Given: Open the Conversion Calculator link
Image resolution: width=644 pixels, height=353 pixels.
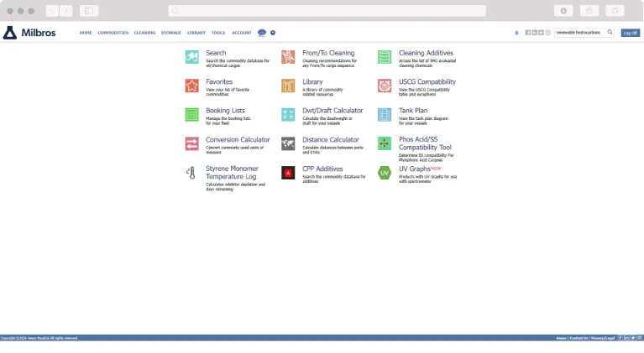Looking at the screenshot, I should pos(238,140).
